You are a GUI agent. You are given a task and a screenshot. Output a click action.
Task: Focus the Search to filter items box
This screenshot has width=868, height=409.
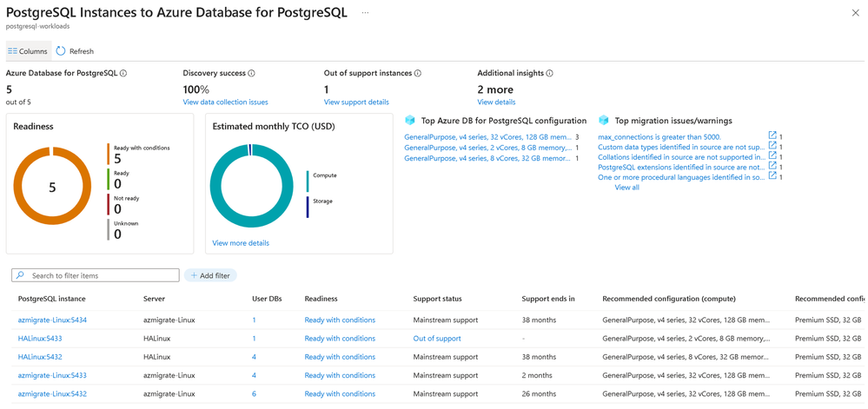[x=96, y=275]
